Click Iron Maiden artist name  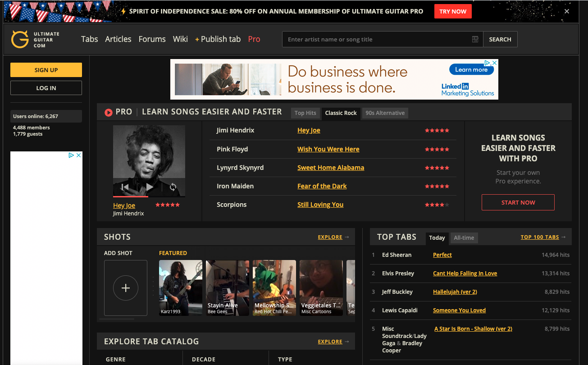pos(235,186)
